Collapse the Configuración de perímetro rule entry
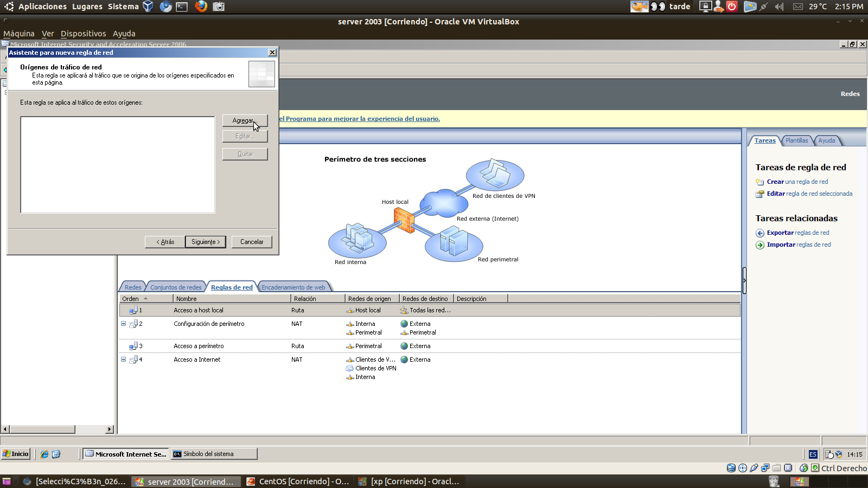This screenshot has width=868, height=488. point(123,323)
